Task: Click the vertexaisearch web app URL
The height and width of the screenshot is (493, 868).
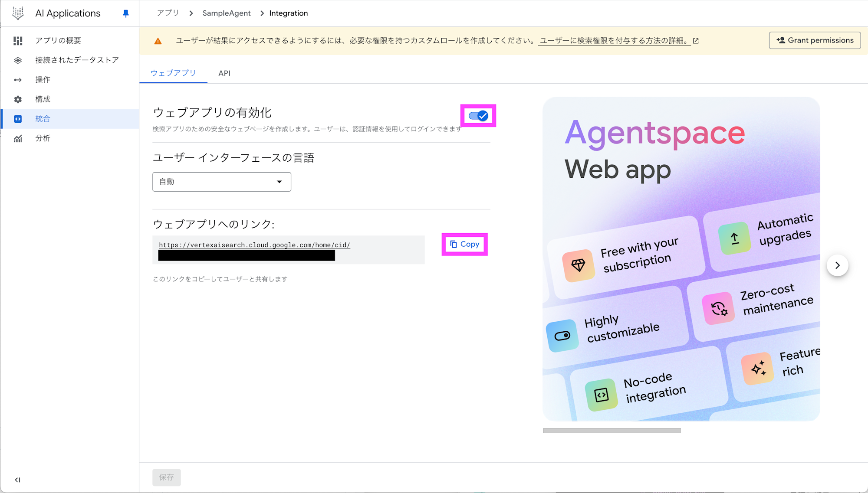Action: pyautogui.click(x=254, y=245)
